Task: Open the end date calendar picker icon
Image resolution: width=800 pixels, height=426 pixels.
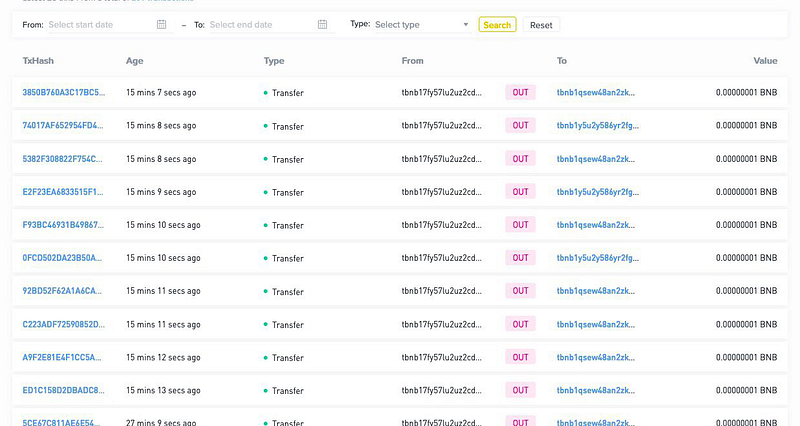Action: click(322, 24)
